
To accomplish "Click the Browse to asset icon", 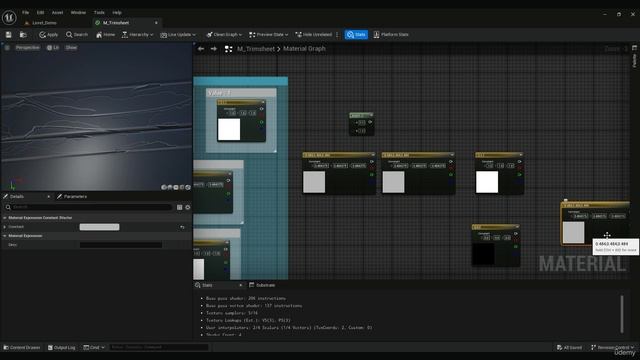I will coord(23,35).
